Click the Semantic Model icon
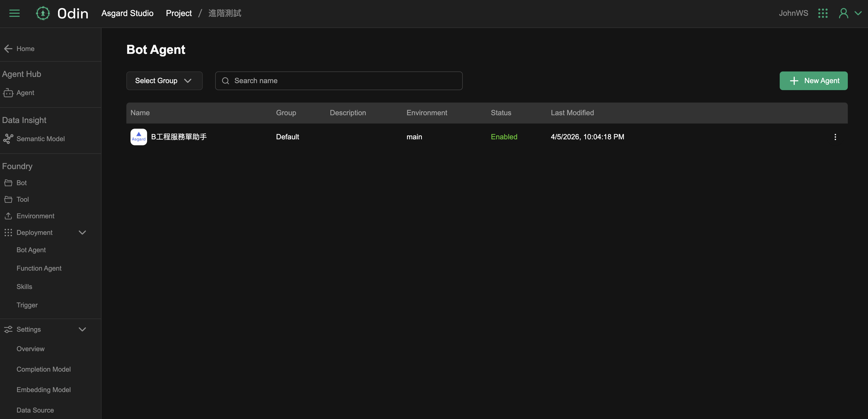This screenshot has height=419, width=868. coord(8,139)
